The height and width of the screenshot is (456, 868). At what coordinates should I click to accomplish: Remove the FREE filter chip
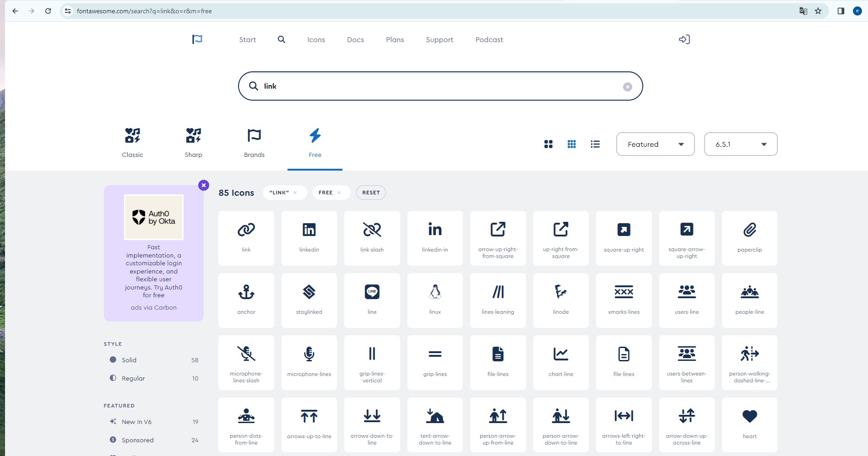coord(339,193)
